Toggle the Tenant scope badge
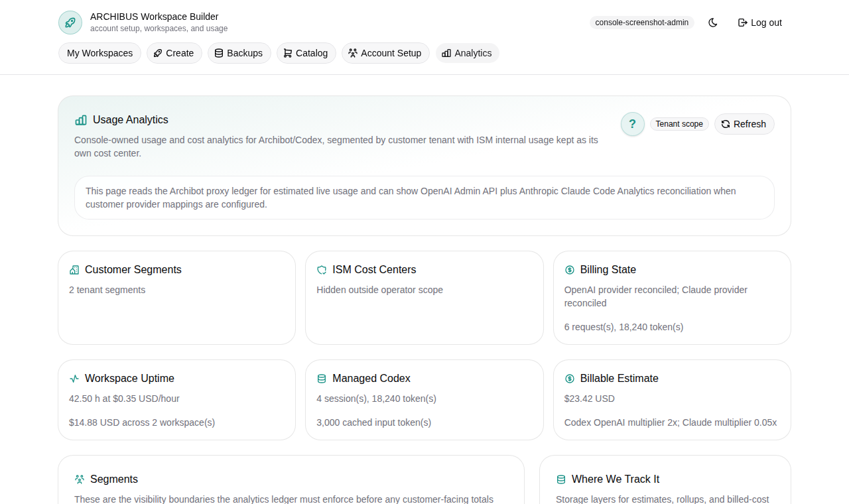Screen dimensions: 849x504 coord(679,124)
